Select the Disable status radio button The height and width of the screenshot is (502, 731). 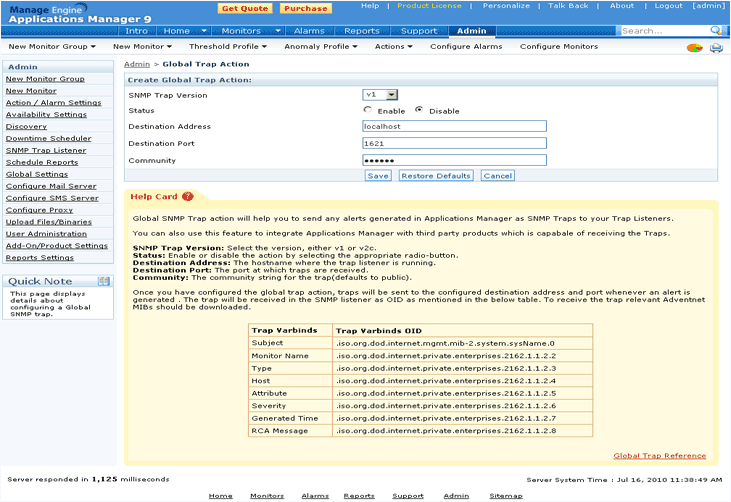click(x=419, y=110)
